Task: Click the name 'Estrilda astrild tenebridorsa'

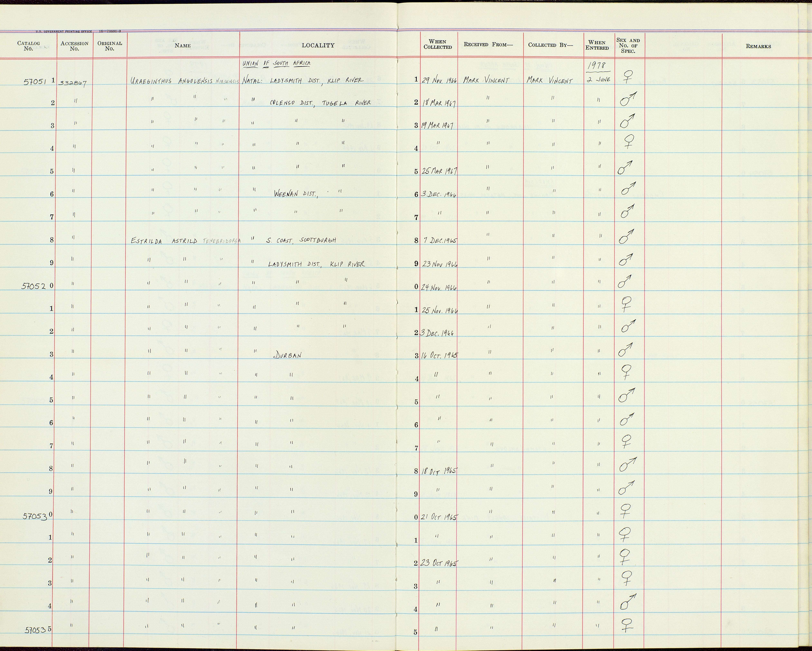Action: click(186, 241)
